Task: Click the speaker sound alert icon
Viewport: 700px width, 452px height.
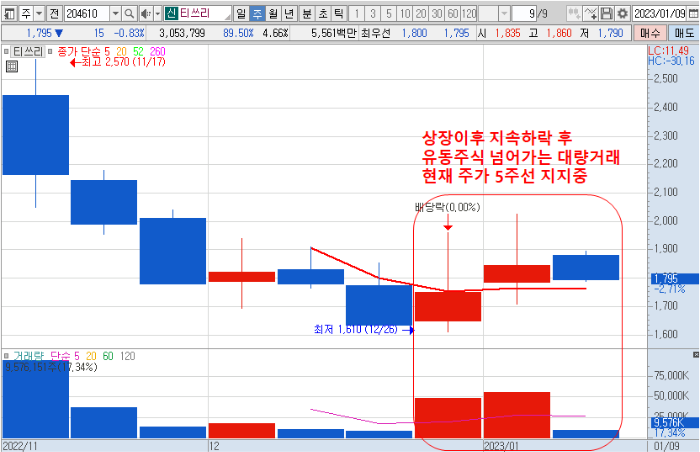Action: click(x=146, y=14)
